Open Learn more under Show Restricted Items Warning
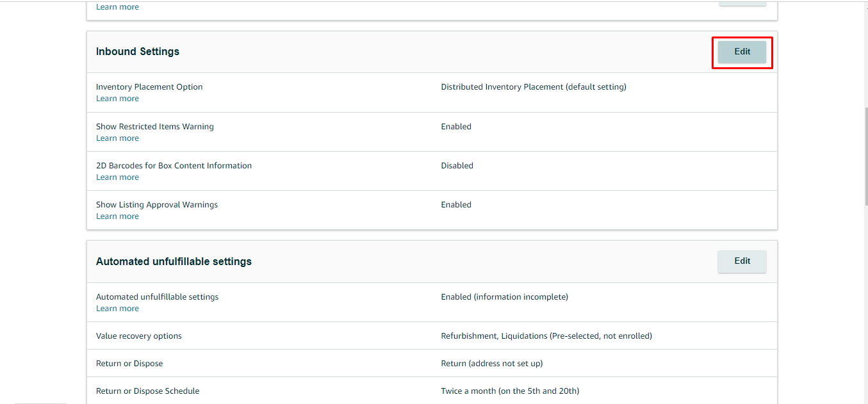868x404 pixels. click(117, 138)
